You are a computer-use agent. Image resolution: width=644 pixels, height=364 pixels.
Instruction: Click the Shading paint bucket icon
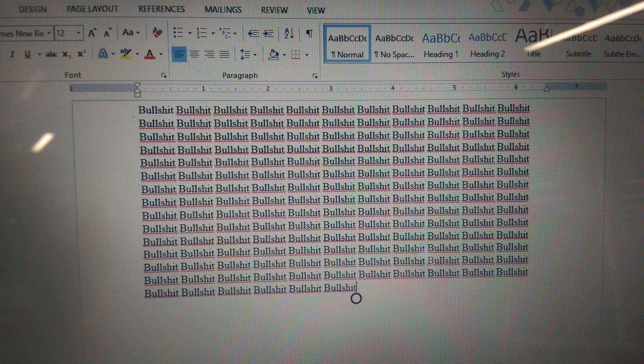click(x=273, y=54)
